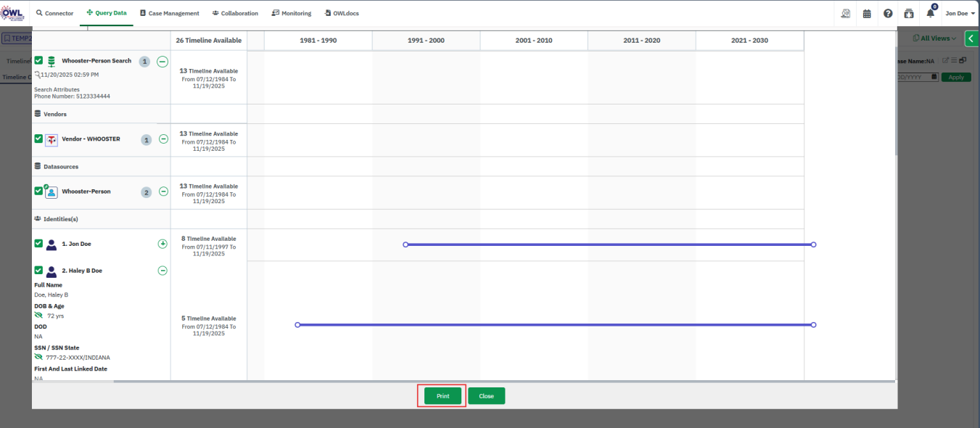
Task: Open the Monitoring tab
Action: (291, 13)
